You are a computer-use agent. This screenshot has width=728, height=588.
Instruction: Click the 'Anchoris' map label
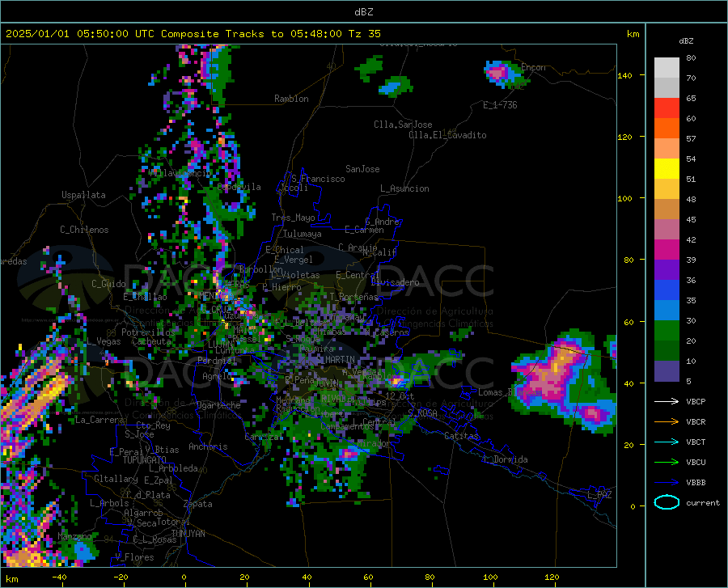pos(208,447)
